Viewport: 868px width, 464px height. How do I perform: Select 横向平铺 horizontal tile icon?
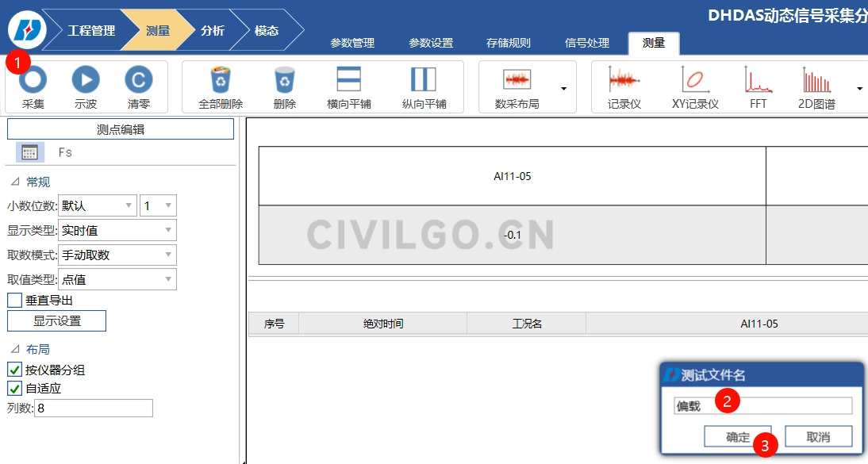pos(349,80)
